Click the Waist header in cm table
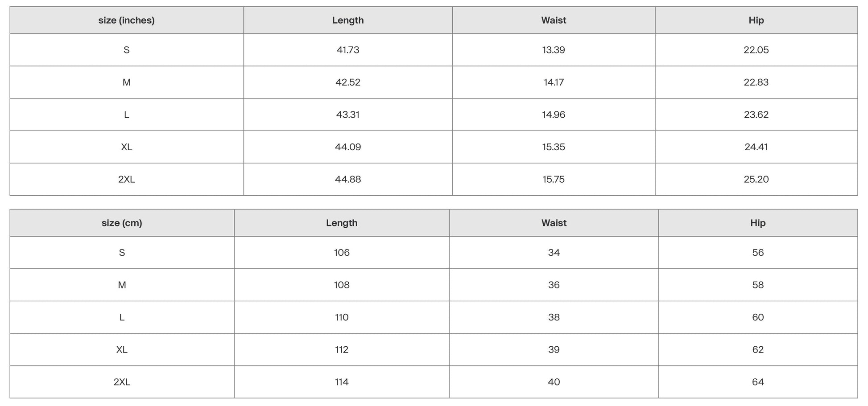Image resolution: width=868 pixels, height=406 pixels. 554,223
